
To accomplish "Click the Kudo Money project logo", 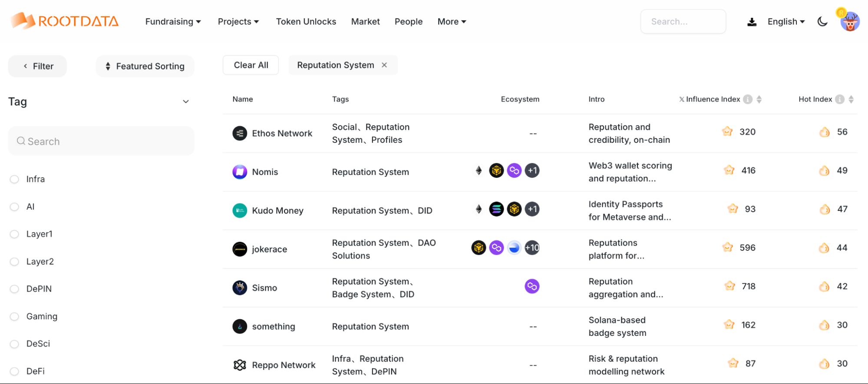I will pyautogui.click(x=240, y=210).
